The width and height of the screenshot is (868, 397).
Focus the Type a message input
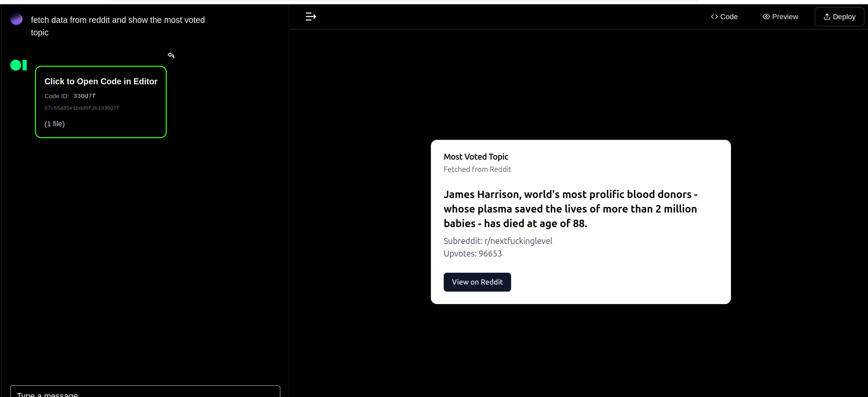(x=145, y=393)
